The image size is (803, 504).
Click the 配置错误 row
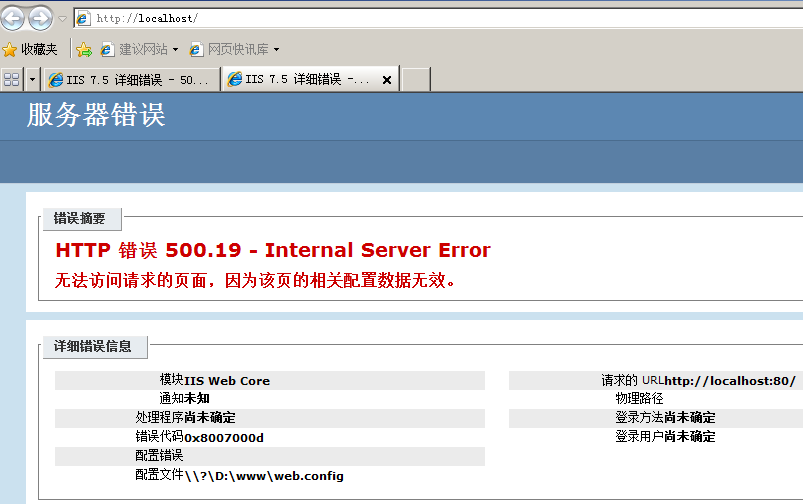point(270,456)
